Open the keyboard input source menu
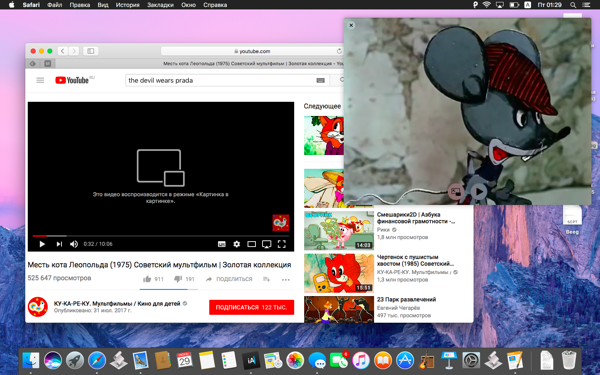 (527, 5)
